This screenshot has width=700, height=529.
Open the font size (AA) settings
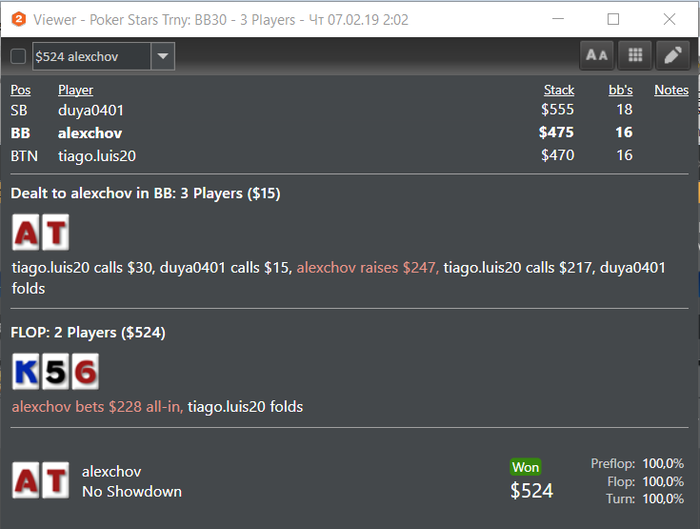coord(597,56)
